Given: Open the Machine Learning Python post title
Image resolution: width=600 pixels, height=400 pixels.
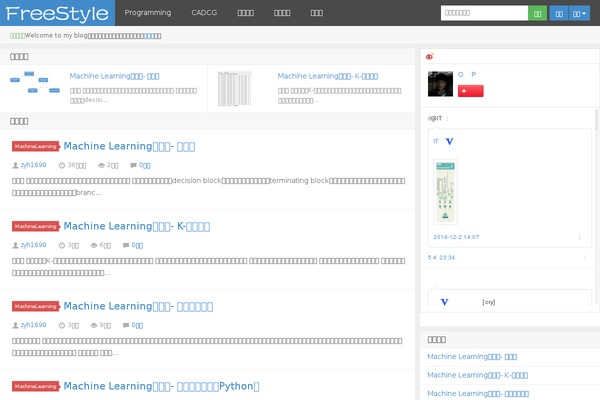Looking at the screenshot, I should click(x=161, y=386).
